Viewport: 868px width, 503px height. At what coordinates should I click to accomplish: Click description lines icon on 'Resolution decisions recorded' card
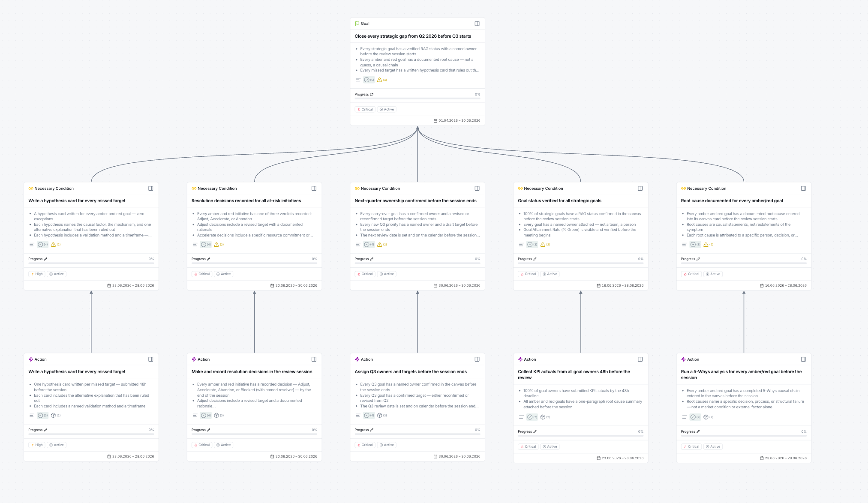[195, 245]
